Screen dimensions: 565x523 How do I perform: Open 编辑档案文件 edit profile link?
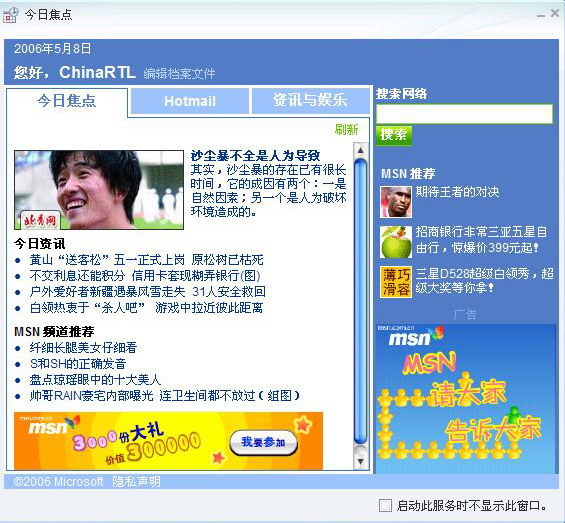[x=179, y=74]
